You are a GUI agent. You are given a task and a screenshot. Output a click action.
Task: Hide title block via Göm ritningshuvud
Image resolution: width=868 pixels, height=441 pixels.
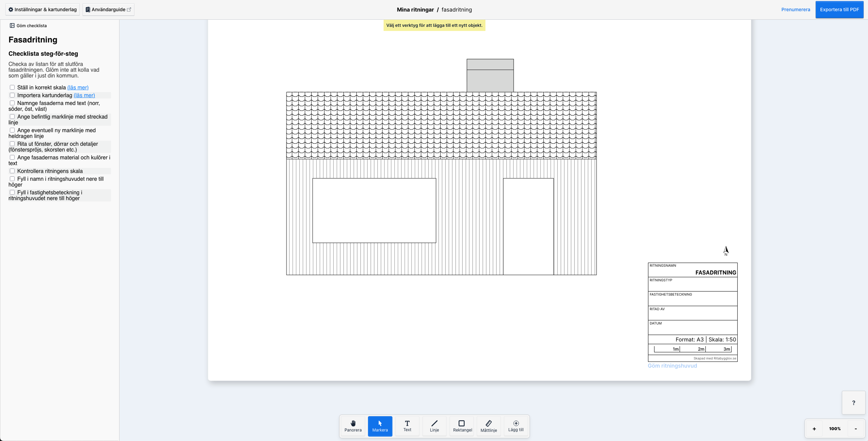pyautogui.click(x=672, y=366)
